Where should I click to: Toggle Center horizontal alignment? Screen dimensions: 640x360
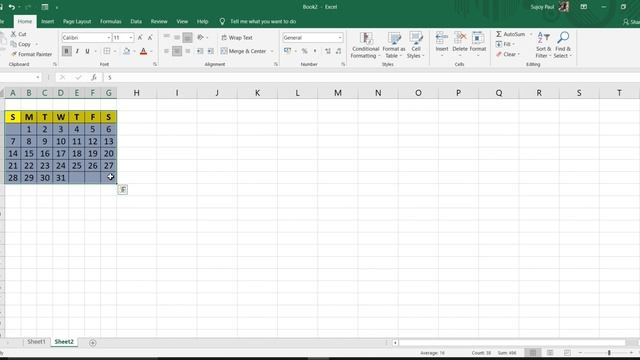click(x=177, y=51)
